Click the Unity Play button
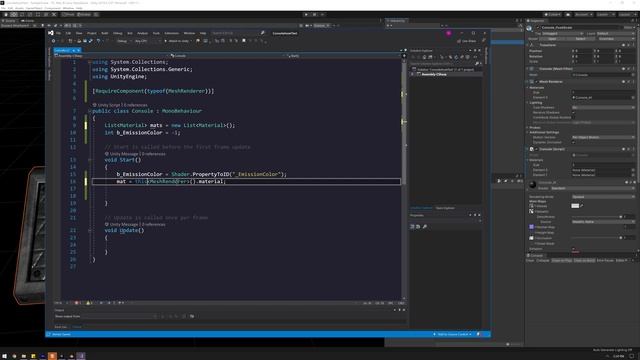The image size is (640, 360). point(306,14)
